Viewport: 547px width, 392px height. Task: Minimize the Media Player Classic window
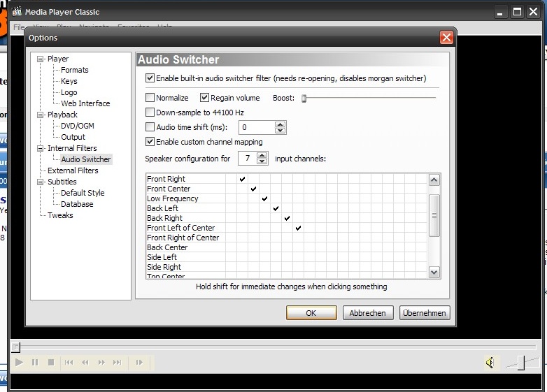click(x=500, y=12)
